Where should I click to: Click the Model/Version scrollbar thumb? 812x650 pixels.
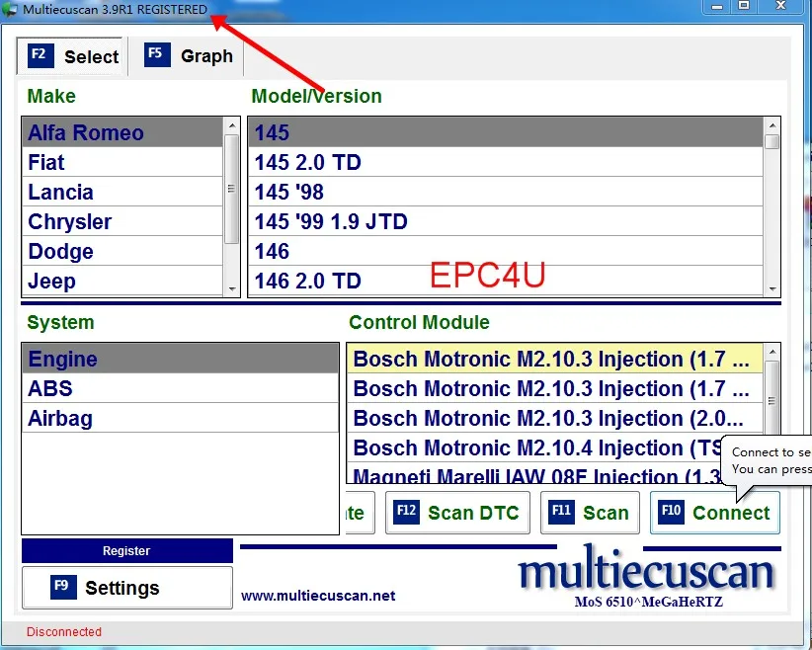(x=772, y=142)
